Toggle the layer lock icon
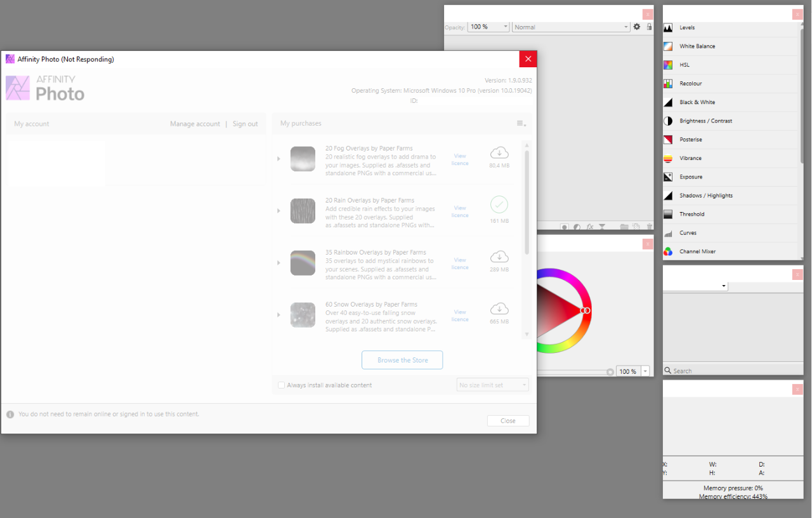 pos(649,27)
